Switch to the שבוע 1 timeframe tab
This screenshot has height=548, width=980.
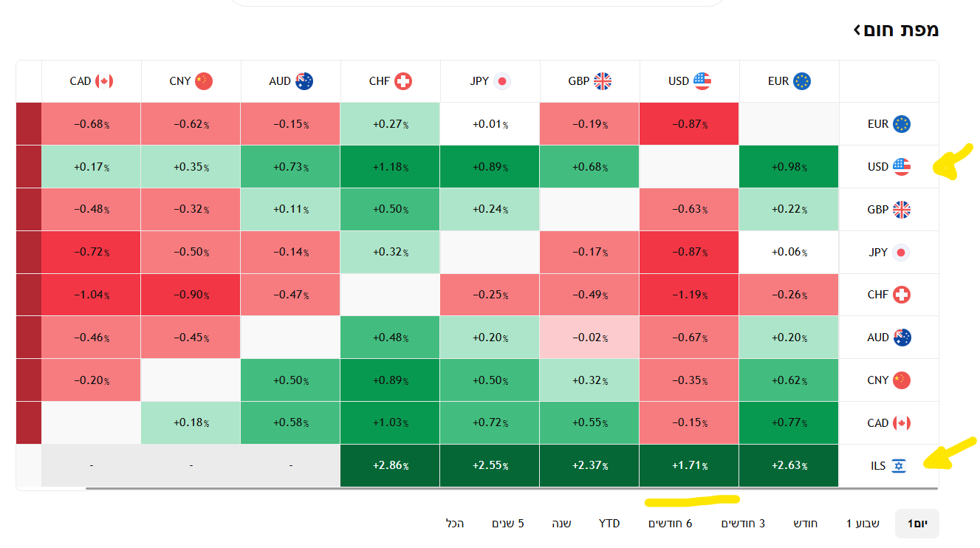tap(863, 524)
